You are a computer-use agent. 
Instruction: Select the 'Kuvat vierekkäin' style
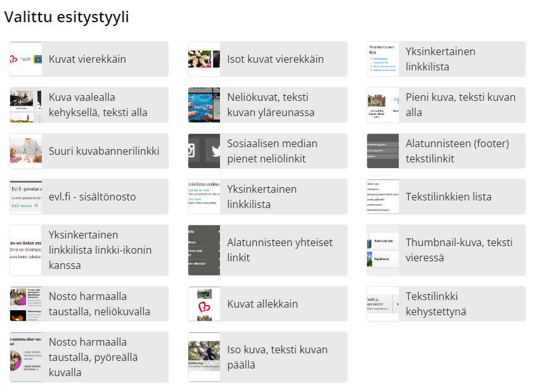tap(89, 59)
